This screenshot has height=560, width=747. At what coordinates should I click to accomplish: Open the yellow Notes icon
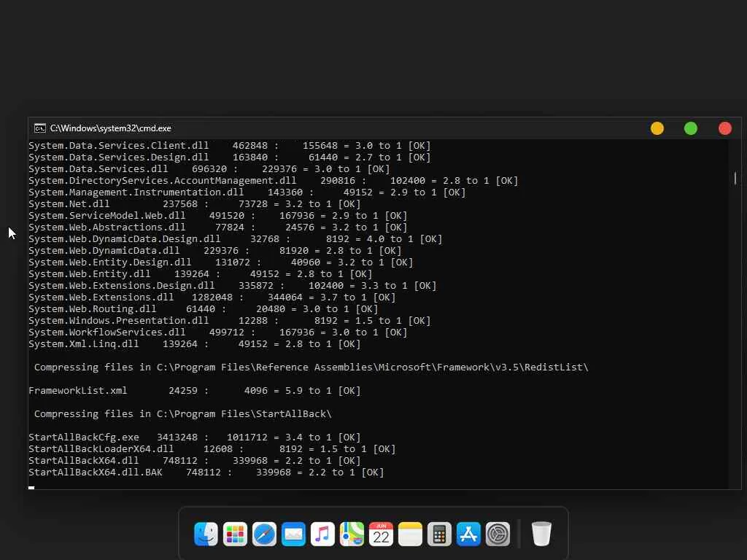[410, 534]
